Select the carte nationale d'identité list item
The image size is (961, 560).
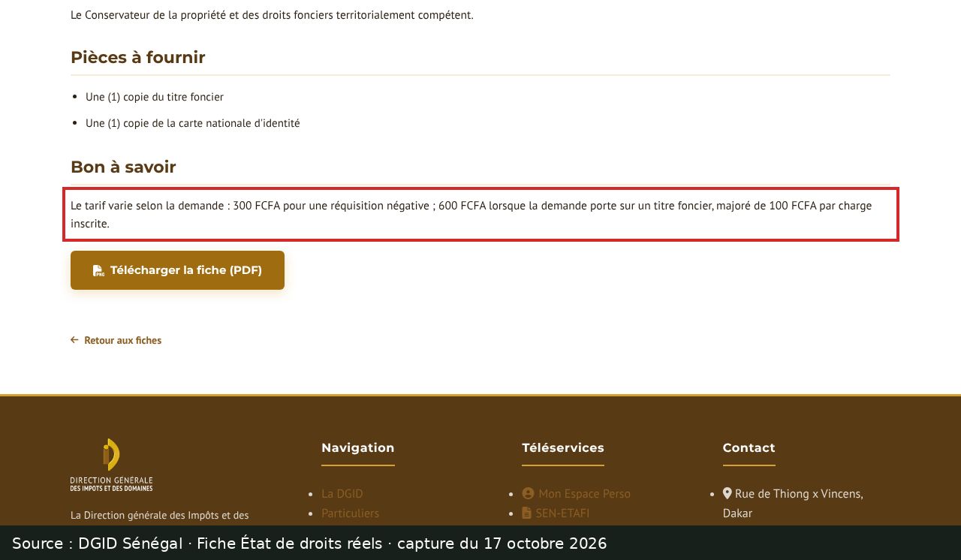[x=193, y=123]
